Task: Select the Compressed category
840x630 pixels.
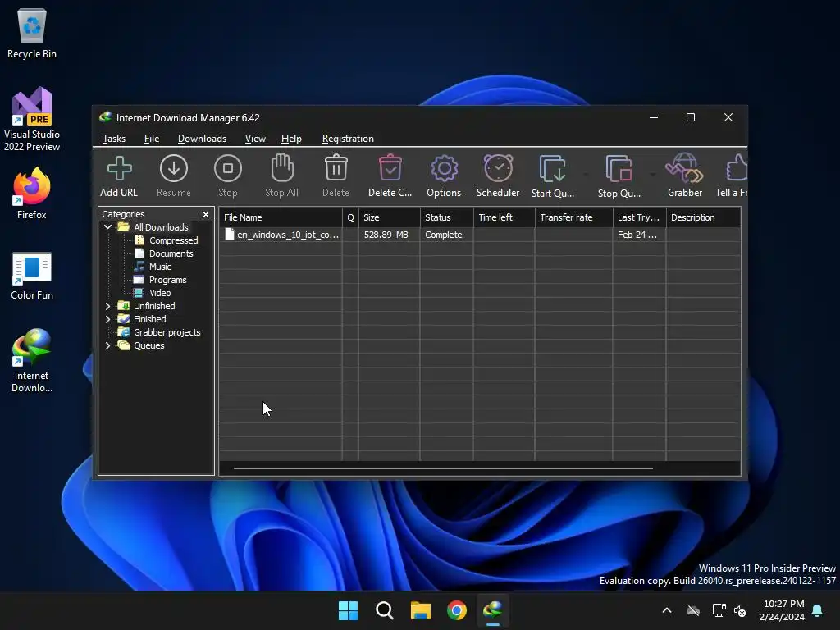Action: coord(174,240)
